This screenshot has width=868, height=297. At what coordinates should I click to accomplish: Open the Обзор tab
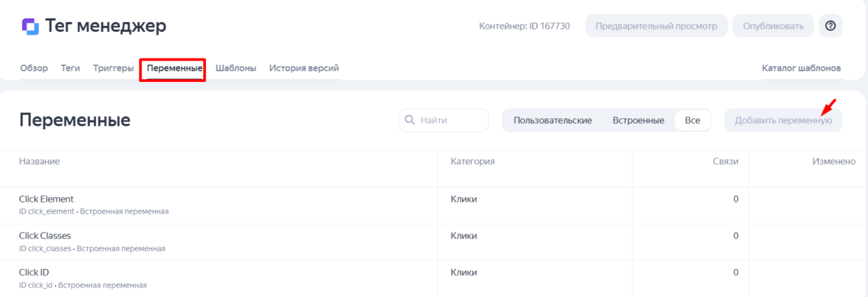(34, 68)
